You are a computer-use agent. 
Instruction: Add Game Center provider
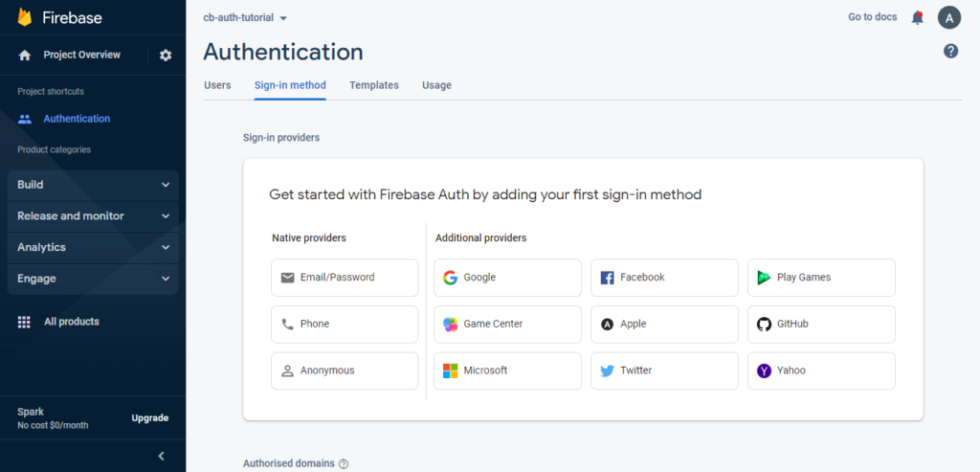[x=507, y=324]
